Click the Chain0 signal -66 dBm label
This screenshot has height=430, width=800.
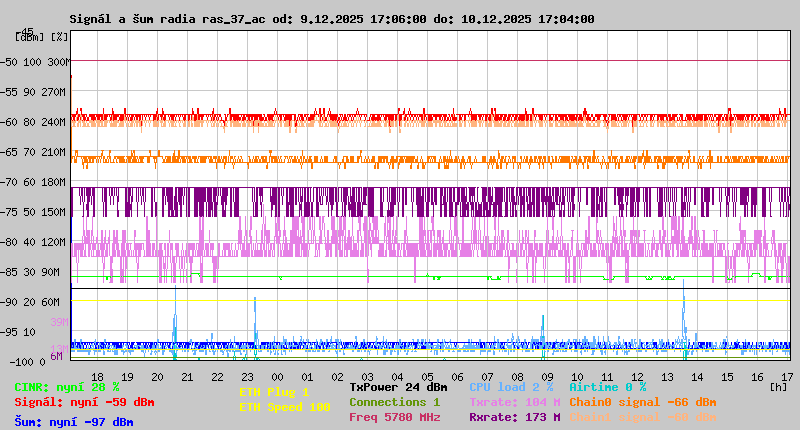(x=643, y=402)
